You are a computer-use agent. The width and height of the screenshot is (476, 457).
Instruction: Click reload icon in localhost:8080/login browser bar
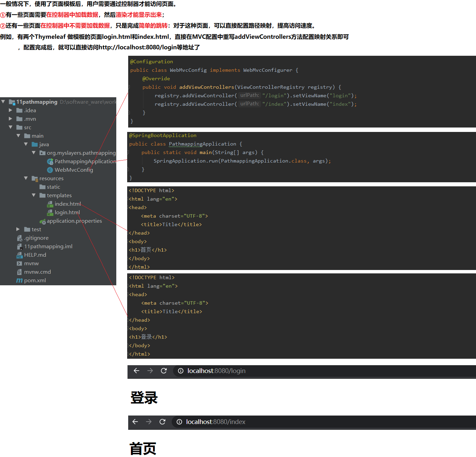[x=164, y=371]
